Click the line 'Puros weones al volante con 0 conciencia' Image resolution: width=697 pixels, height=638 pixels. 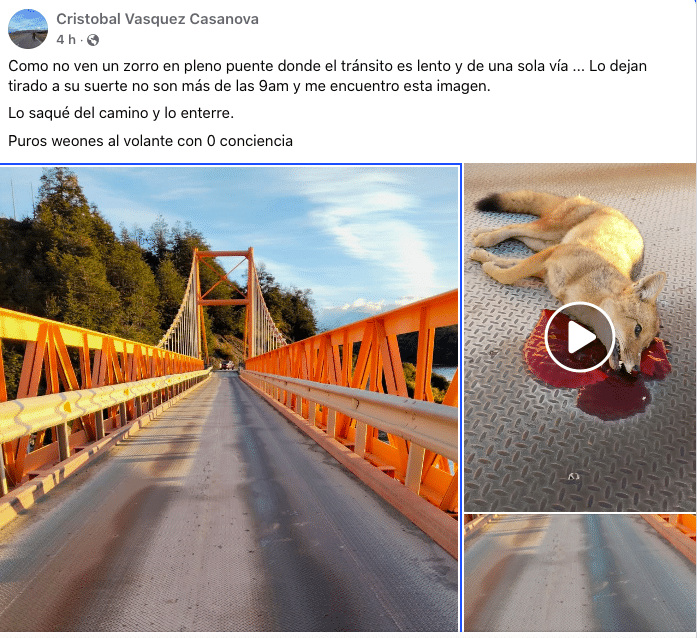point(150,141)
